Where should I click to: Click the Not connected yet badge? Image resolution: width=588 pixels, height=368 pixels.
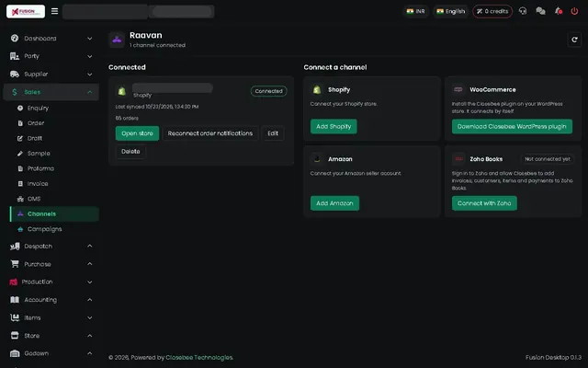pyautogui.click(x=548, y=159)
